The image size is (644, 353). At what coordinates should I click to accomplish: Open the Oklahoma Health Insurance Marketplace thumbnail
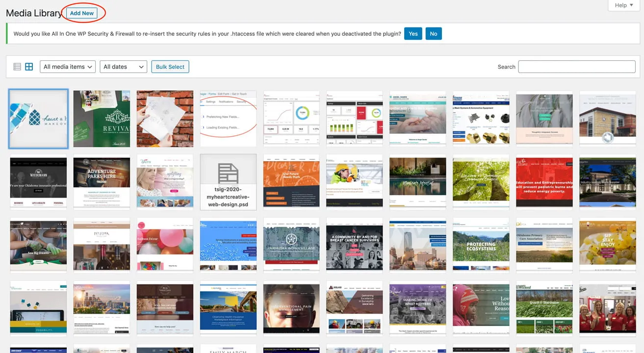click(228, 308)
